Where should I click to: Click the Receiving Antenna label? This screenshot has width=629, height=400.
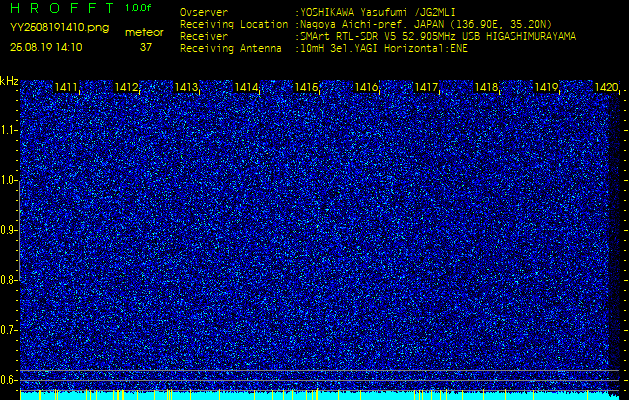[231, 49]
